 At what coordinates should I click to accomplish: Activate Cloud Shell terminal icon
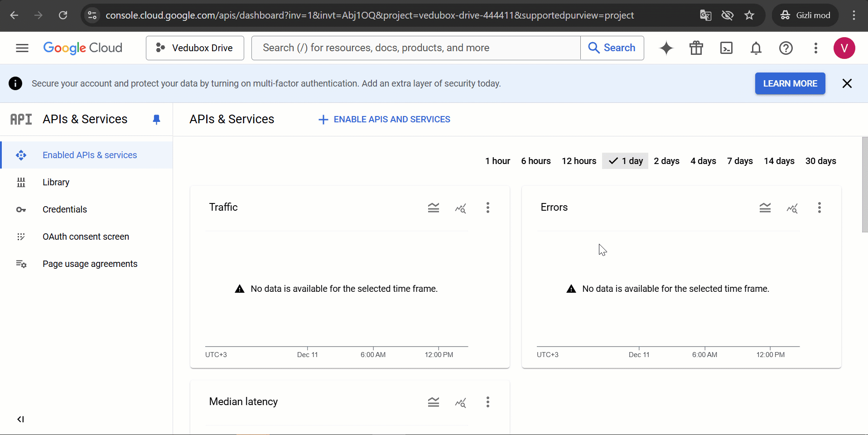tap(726, 48)
